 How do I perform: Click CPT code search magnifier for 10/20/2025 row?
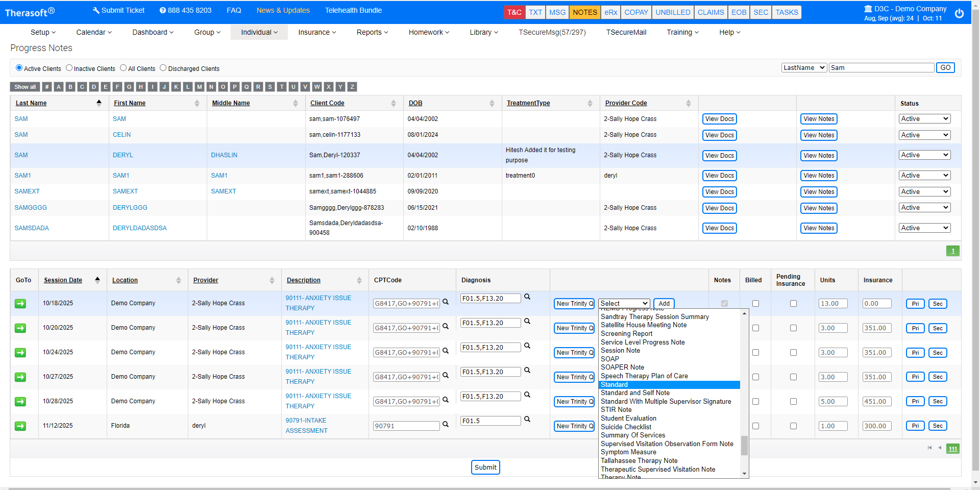(446, 327)
